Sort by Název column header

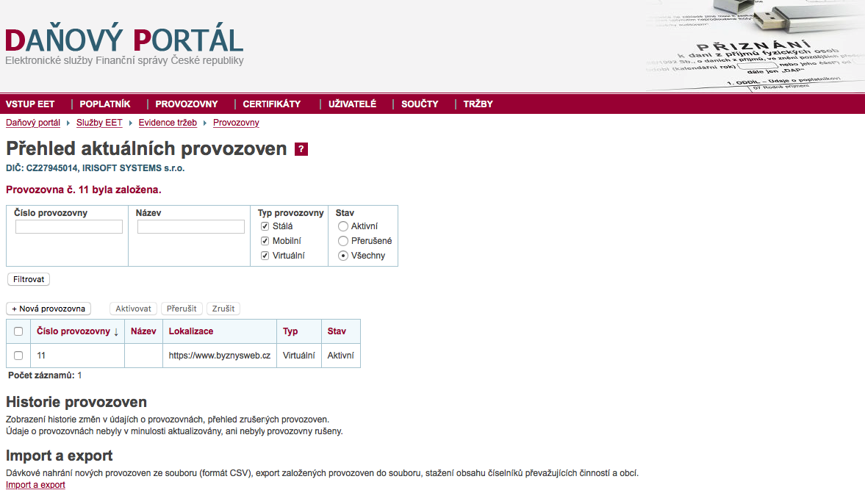[143, 331]
